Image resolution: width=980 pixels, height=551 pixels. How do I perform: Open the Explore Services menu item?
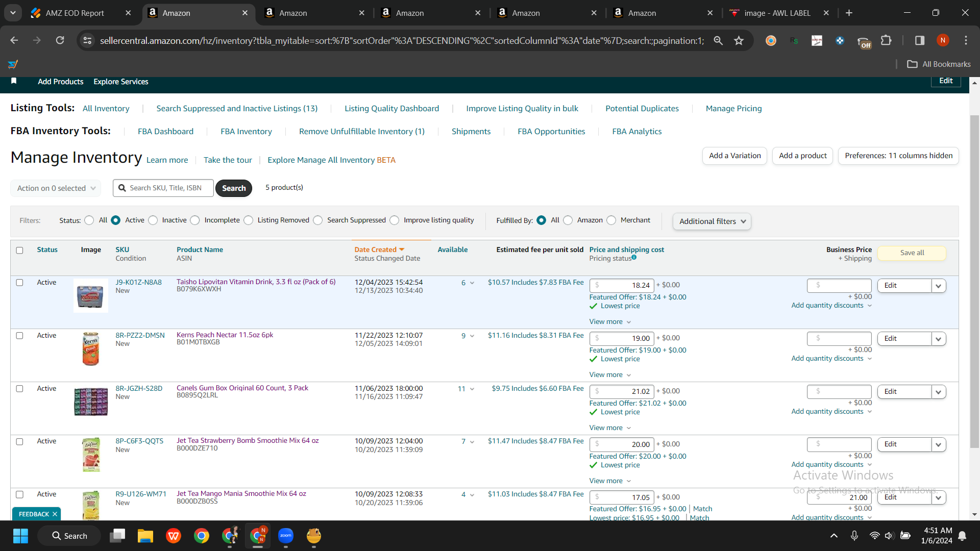pos(121,82)
